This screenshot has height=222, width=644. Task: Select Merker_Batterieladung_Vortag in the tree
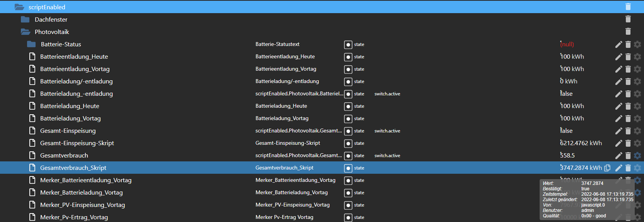(81, 192)
